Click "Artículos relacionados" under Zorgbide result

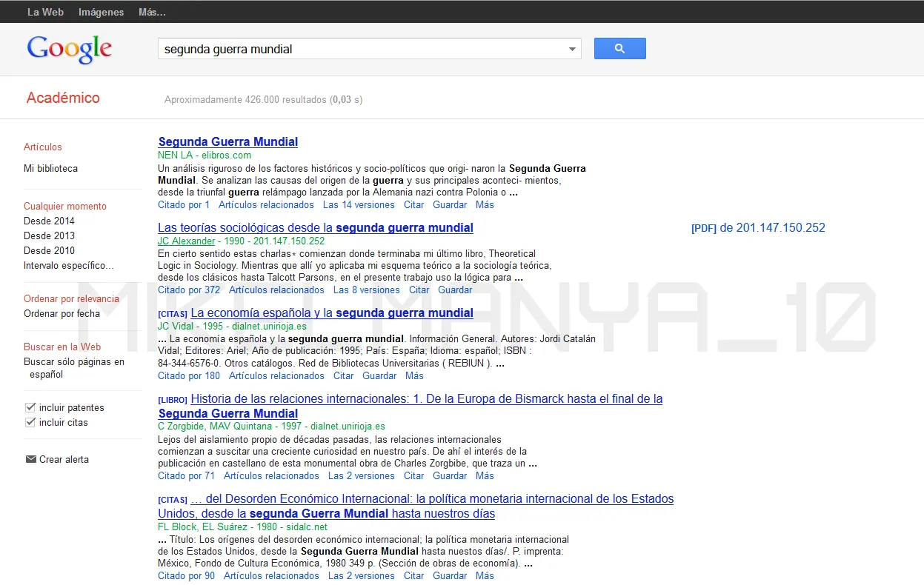(x=271, y=475)
